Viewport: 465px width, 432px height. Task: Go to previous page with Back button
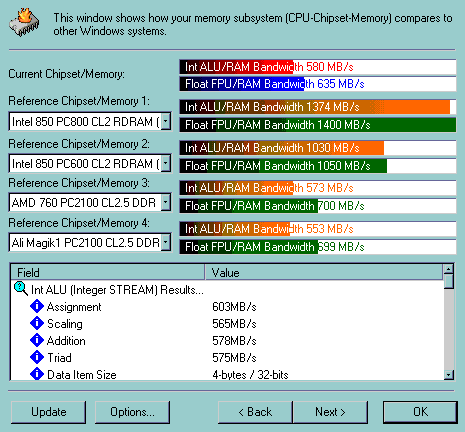[x=255, y=412]
